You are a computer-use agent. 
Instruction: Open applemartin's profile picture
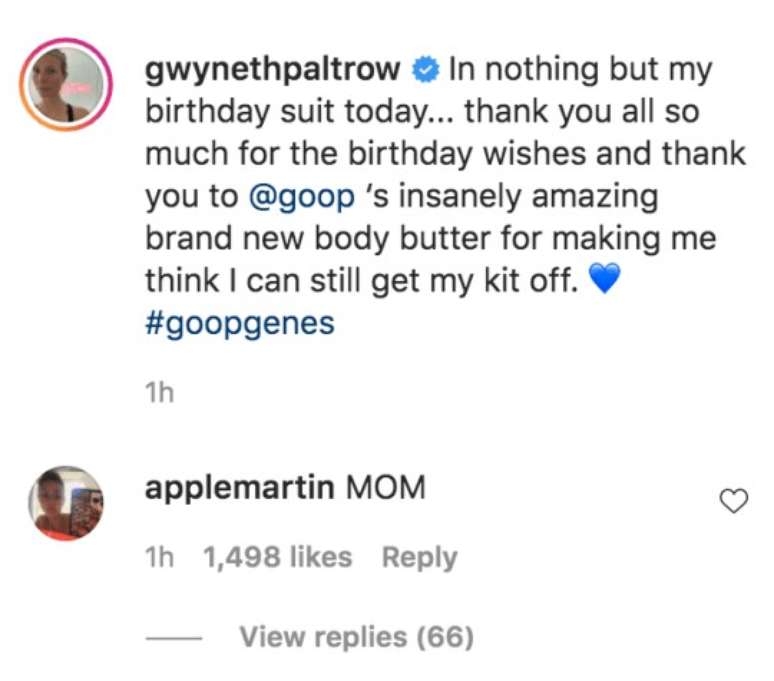click(x=66, y=503)
